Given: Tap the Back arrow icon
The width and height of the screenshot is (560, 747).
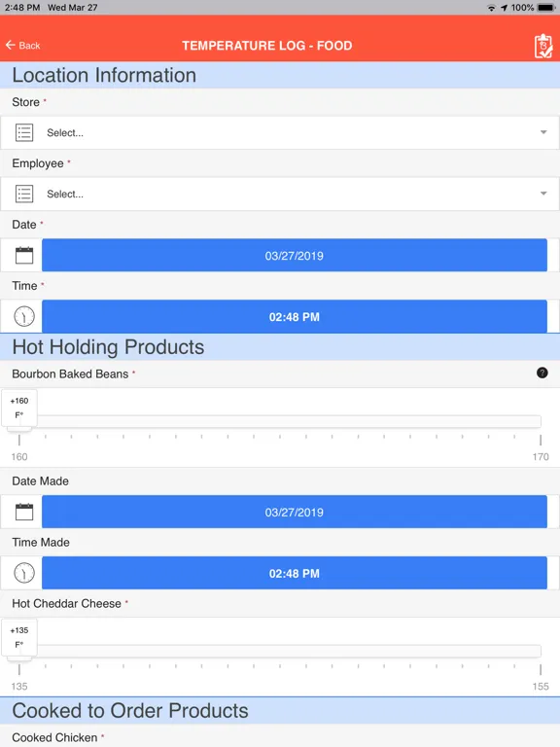Looking at the screenshot, I should pyautogui.click(x=11, y=46).
